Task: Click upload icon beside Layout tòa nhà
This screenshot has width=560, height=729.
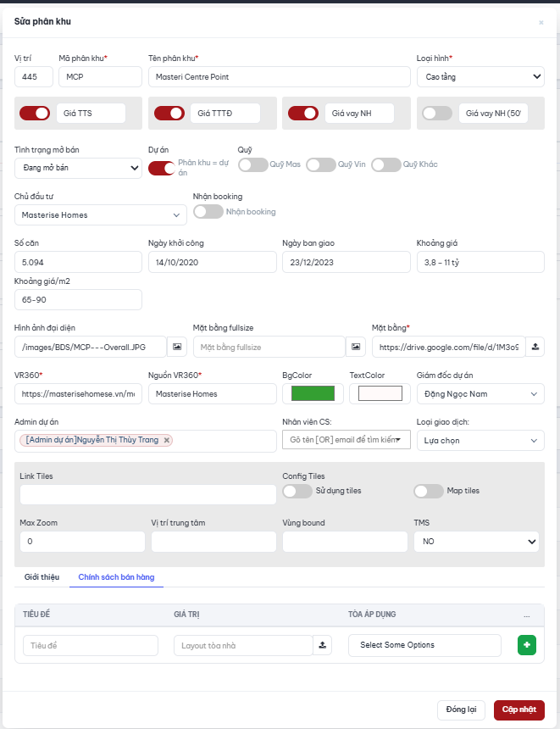Action: [x=323, y=645]
